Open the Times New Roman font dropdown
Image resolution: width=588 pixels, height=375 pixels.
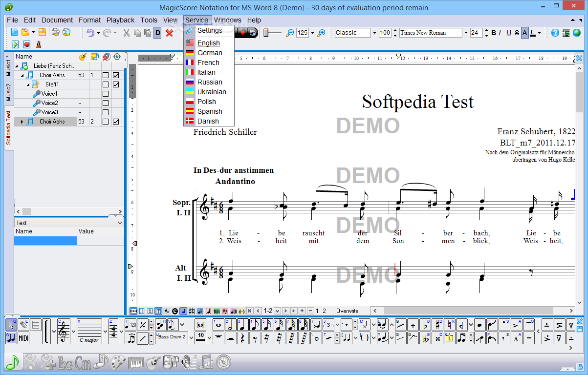pos(466,33)
